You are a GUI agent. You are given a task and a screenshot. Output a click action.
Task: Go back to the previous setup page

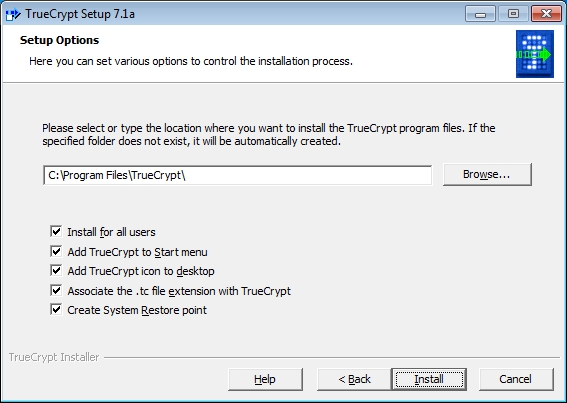(x=354, y=379)
